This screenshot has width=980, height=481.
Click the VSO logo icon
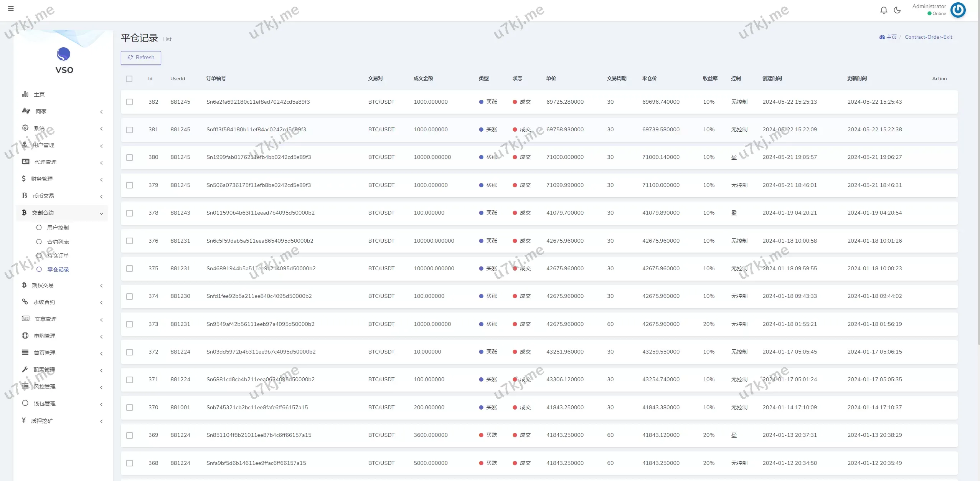tap(64, 54)
